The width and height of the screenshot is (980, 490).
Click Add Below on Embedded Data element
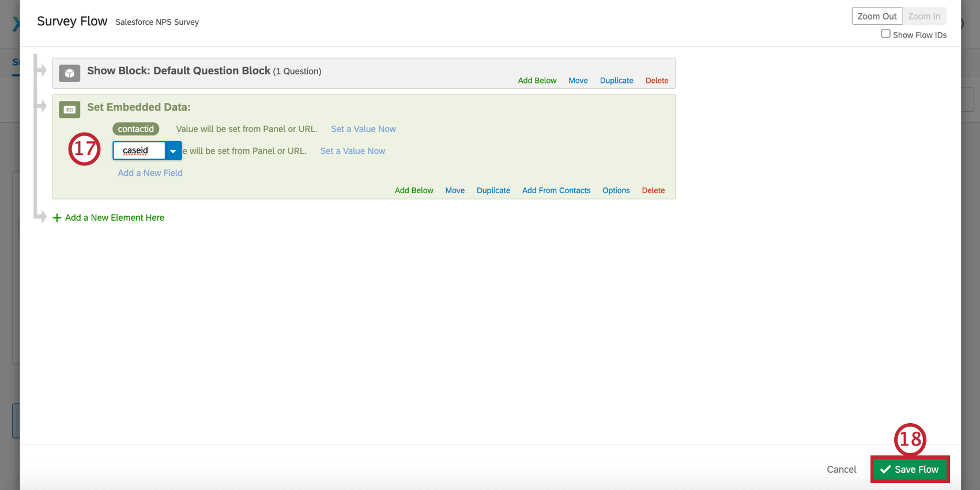[x=414, y=190]
